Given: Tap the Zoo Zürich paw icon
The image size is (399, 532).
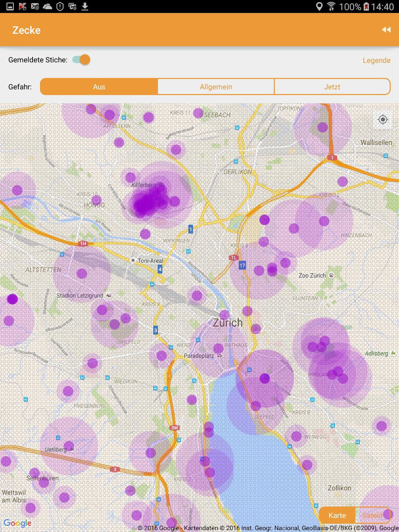Looking at the screenshot, I should (x=331, y=275).
